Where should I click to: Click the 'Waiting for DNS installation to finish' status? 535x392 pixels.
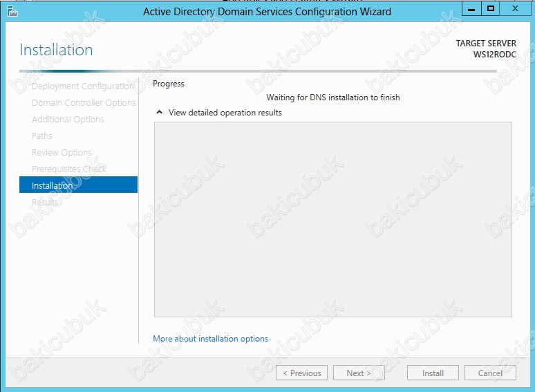pos(333,97)
